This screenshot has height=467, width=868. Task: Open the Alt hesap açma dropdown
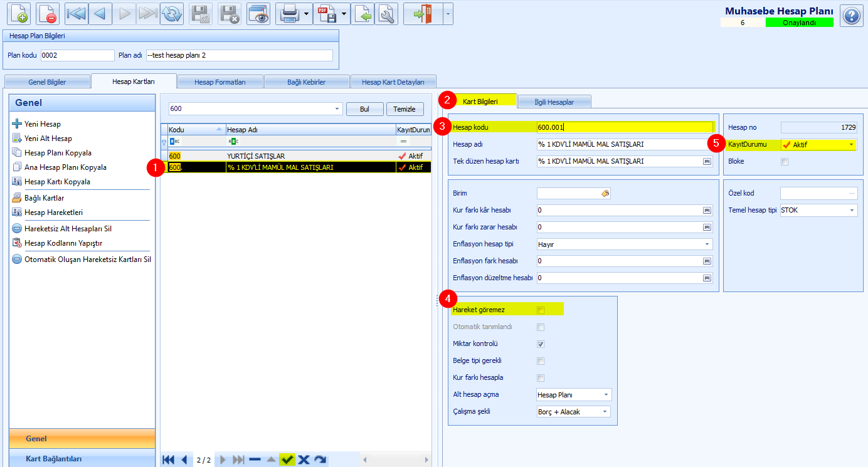606,395
